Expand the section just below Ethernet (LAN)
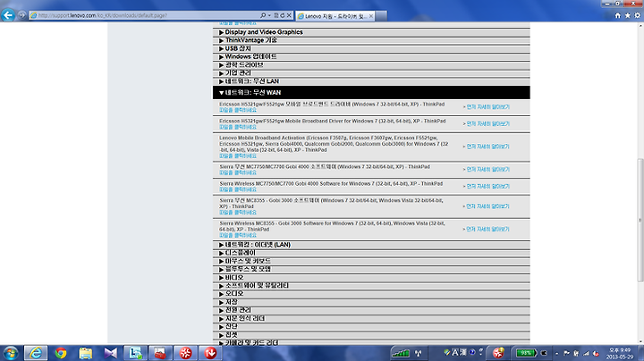Viewport: 644px width, 361px height. [371, 253]
